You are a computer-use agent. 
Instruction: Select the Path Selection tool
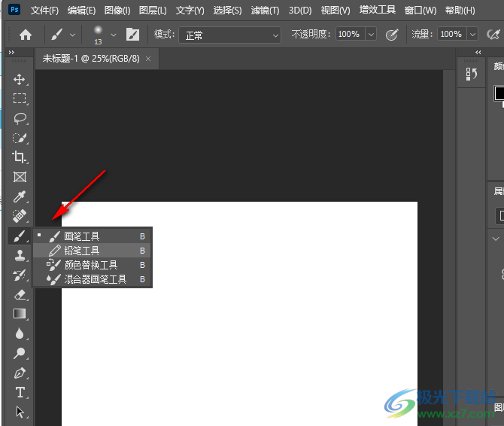20,412
